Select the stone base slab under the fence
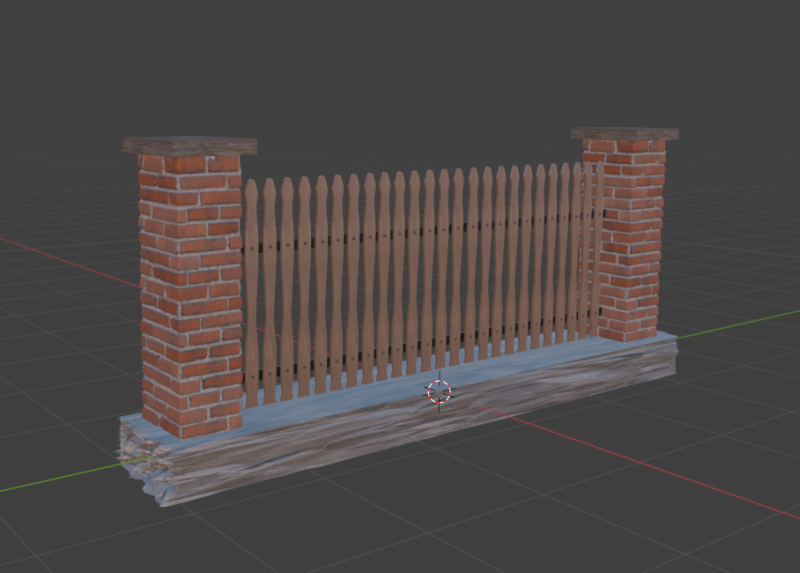The height and width of the screenshot is (573, 800). (398, 418)
